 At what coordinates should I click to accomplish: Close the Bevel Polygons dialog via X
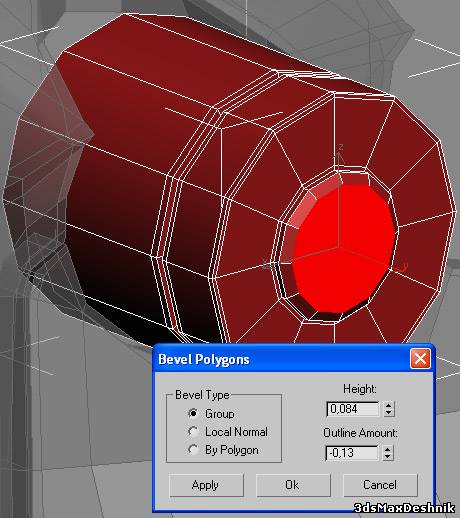pyautogui.click(x=420, y=359)
